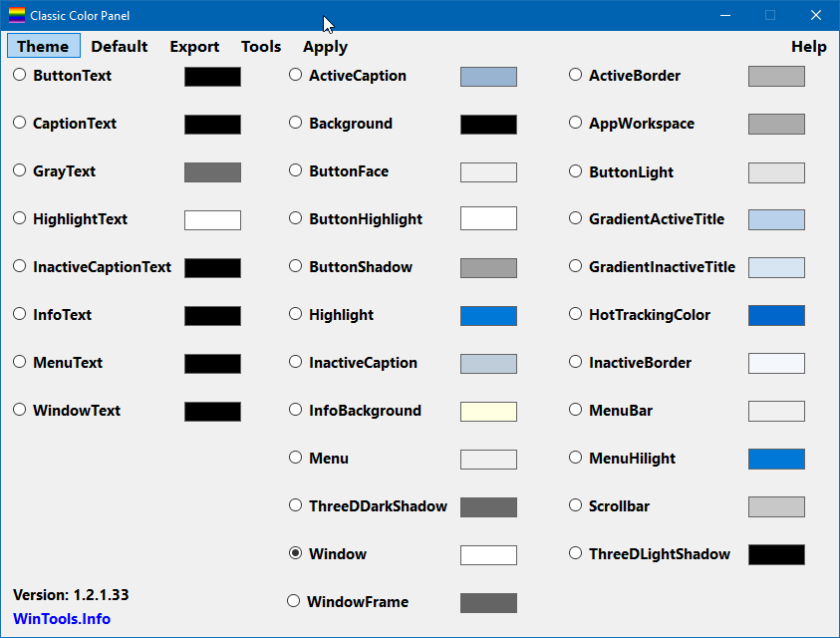Choose the HotTrackingColor option
The width and height of the screenshot is (840, 638).
coord(575,314)
